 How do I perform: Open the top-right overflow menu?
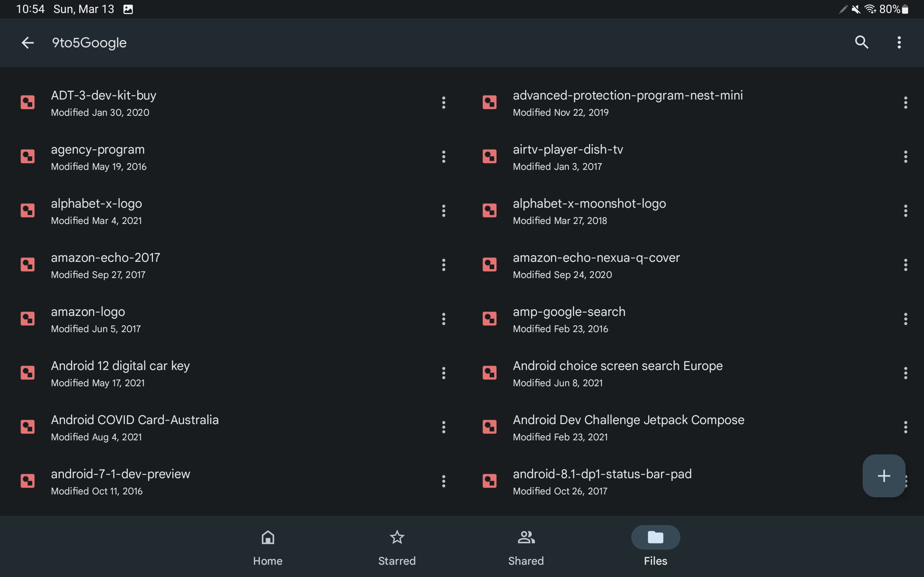pos(899,42)
